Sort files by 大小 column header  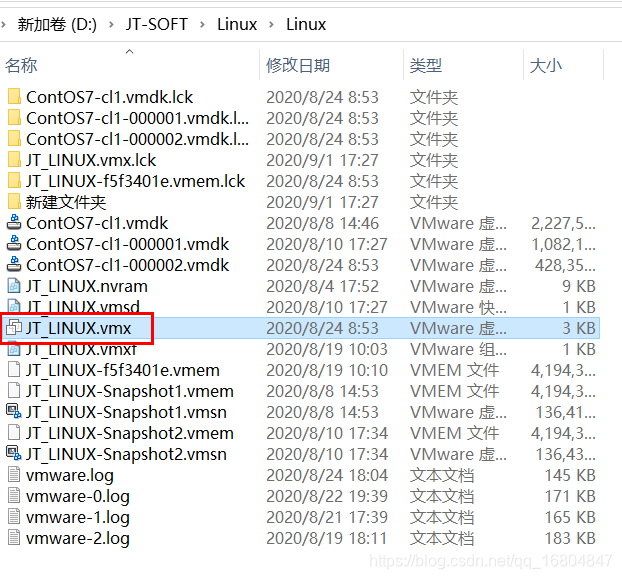pyautogui.click(x=546, y=65)
